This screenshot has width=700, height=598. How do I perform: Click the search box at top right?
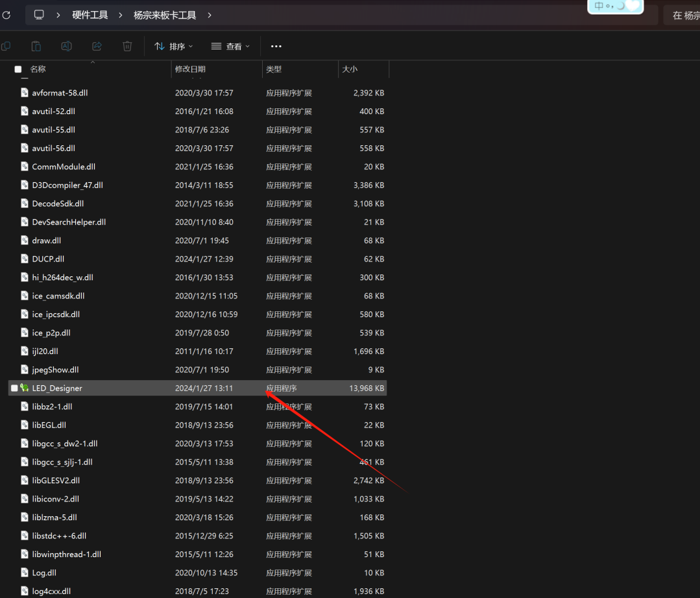coord(682,16)
